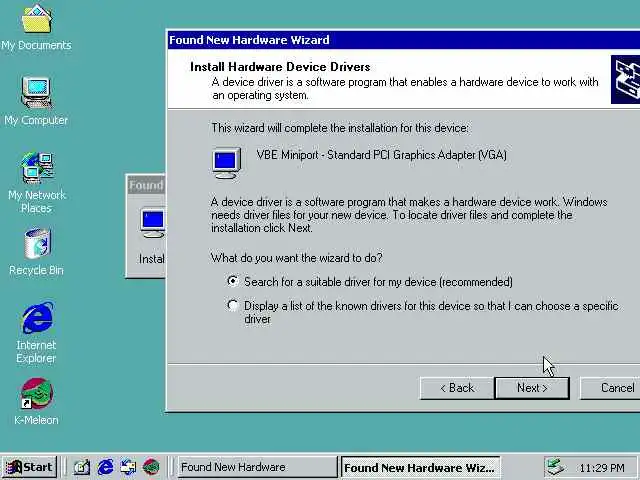The image size is (640, 480).
Task: Click the system tray hardware icon
Action: [556, 467]
